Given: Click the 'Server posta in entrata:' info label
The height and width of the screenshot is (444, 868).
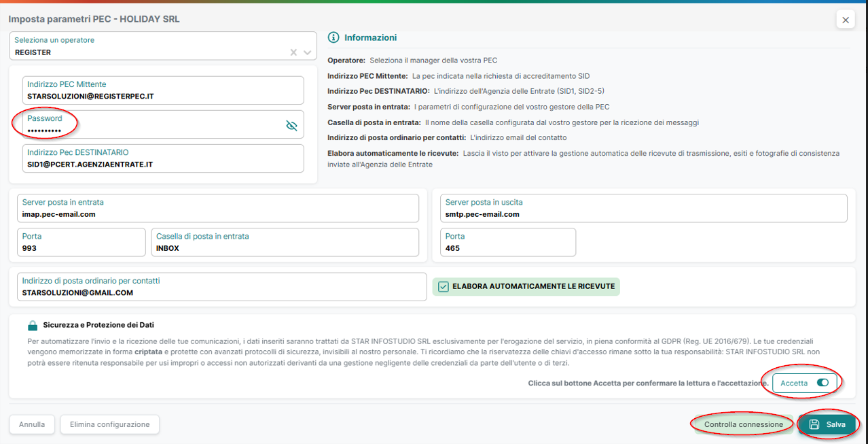Looking at the screenshot, I should tap(369, 107).
